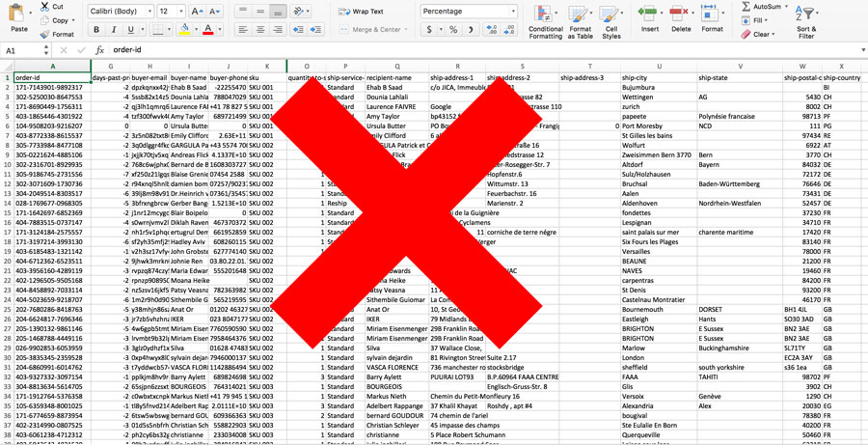Viewport: 868px width, 445px height.
Task: Expand the Percentage number format dropdown
Action: coord(512,12)
